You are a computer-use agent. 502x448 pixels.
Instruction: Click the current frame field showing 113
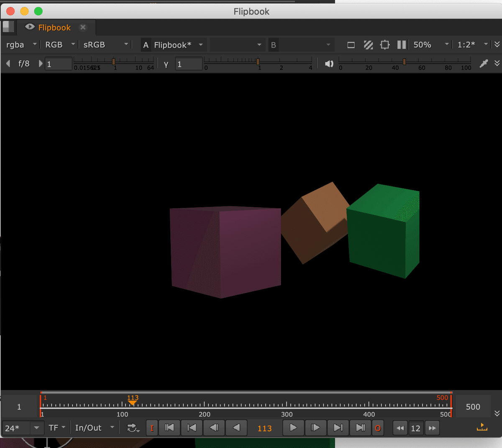pyautogui.click(x=264, y=428)
